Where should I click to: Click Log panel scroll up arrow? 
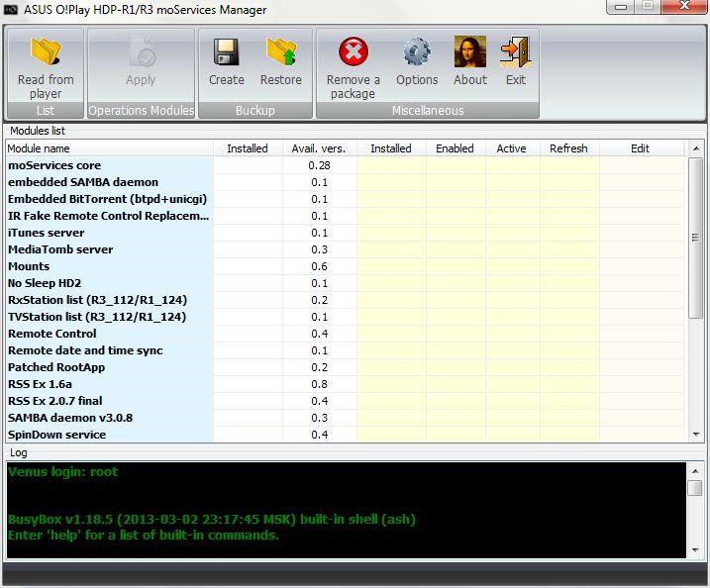click(695, 471)
